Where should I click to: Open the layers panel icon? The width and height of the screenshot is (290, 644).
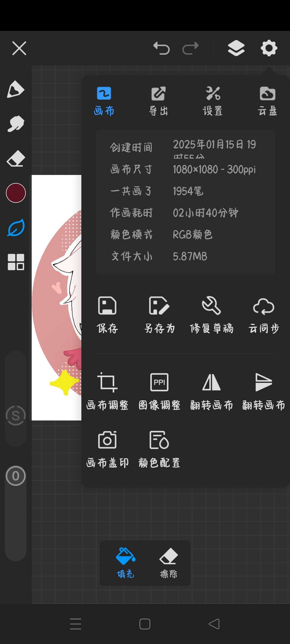tap(236, 48)
